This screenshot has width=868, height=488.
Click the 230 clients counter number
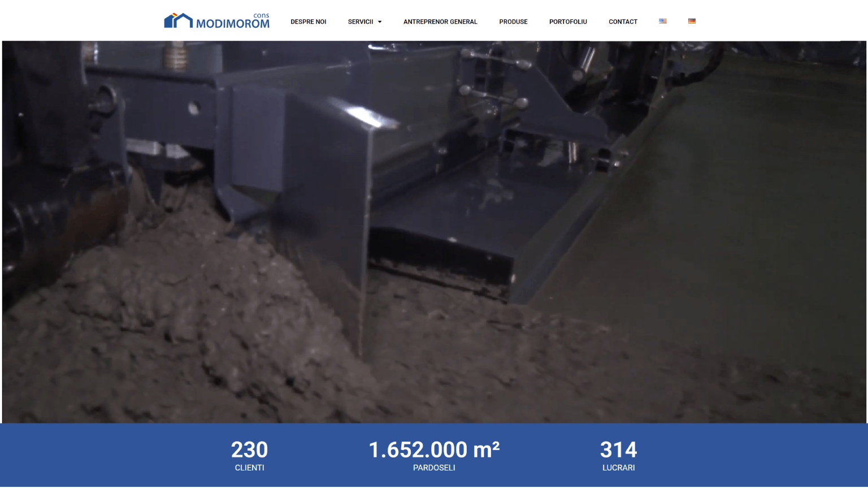pyautogui.click(x=249, y=450)
